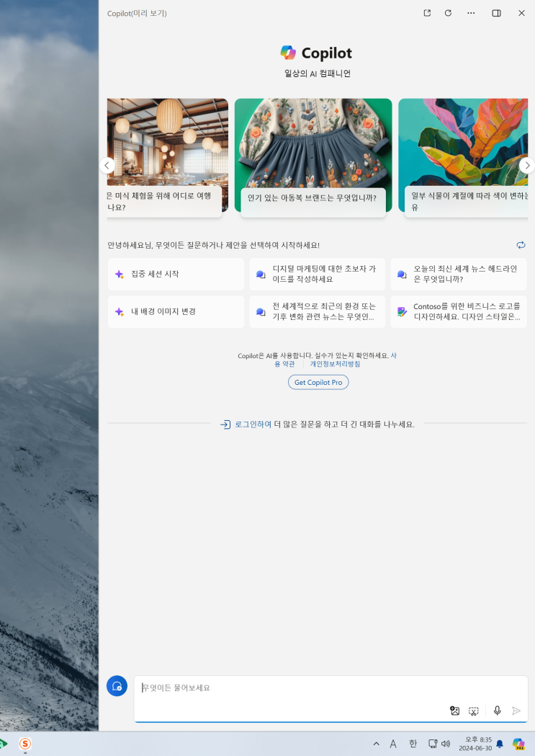Viewport: 535px width, 756px height.
Task: Send the message with arrow icon
Action: tap(516, 711)
